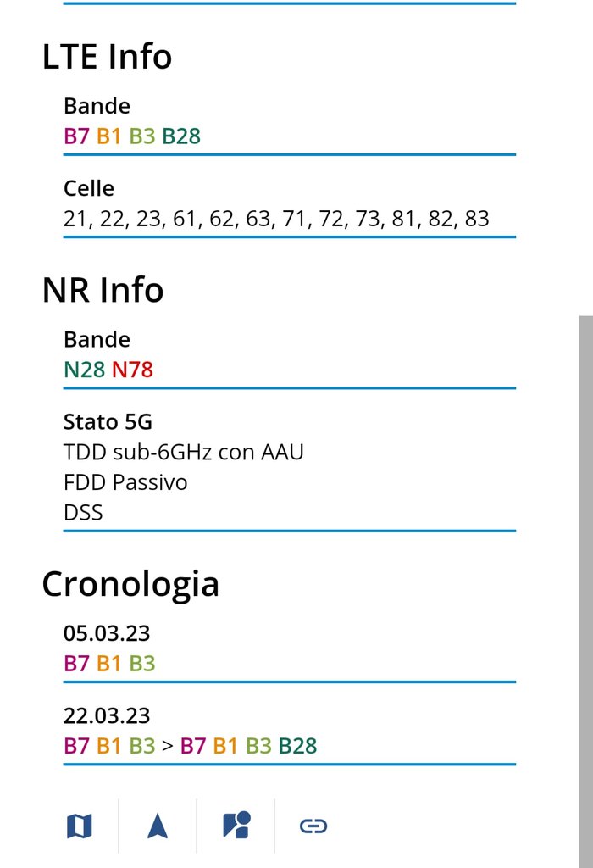Image resolution: width=593 pixels, height=868 pixels.
Task: Click the 'FDD Passivo' status text
Action: tap(125, 482)
